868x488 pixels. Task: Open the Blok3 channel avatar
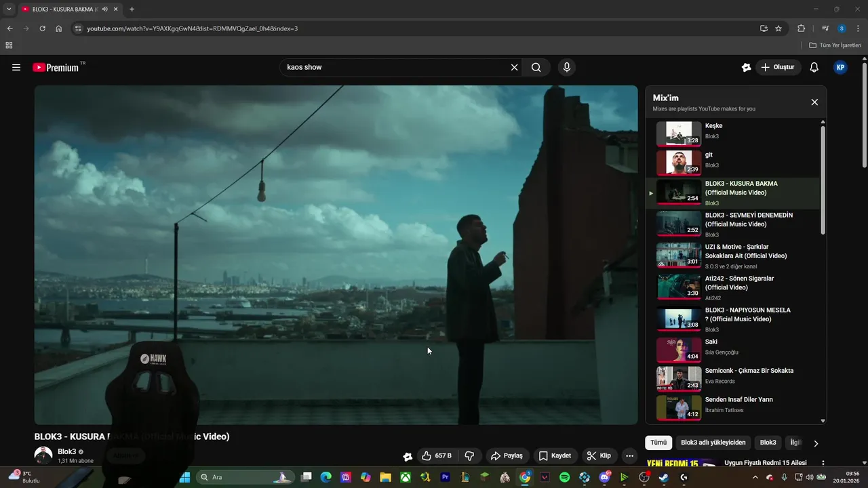pos(43,455)
